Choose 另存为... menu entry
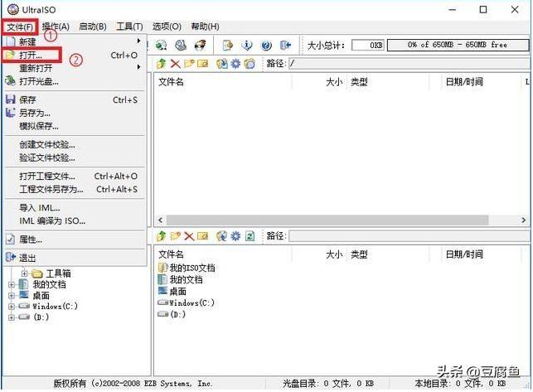533x392 pixels. coord(75,113)
